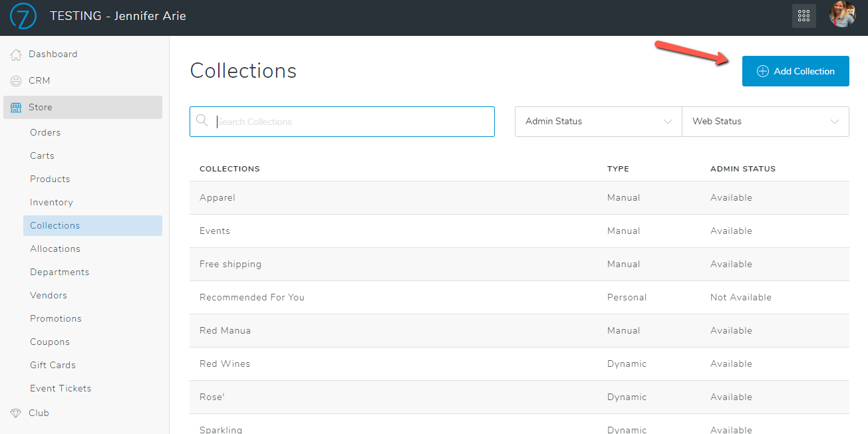Viewport: 868px width, 434px height.
Task: Open Gift Cards page
Action: [53, 365]
